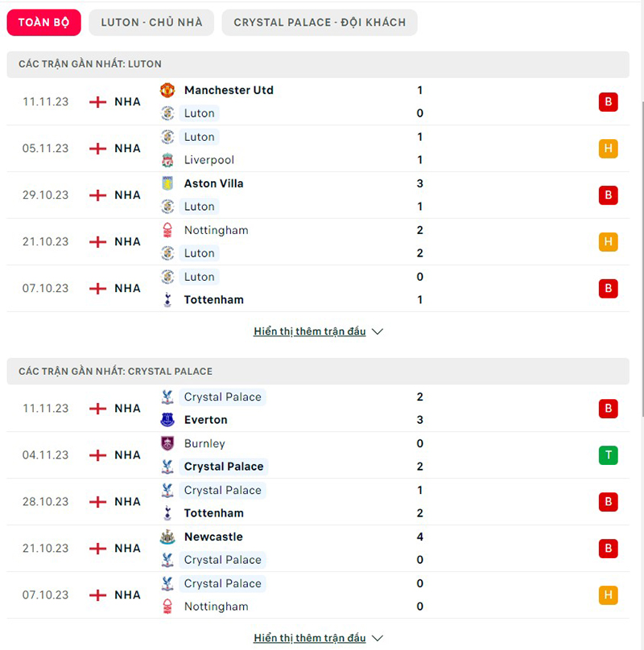Click the Hiển thị thêm trận đấu link for Luton
Viewport: 644px width, 650px height.
click(x=308, y=331)
